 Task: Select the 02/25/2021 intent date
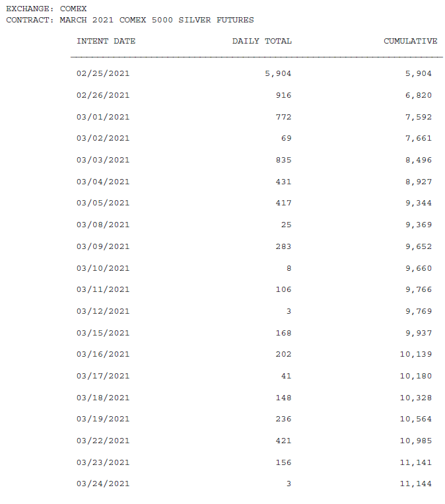tap(103, 73)
